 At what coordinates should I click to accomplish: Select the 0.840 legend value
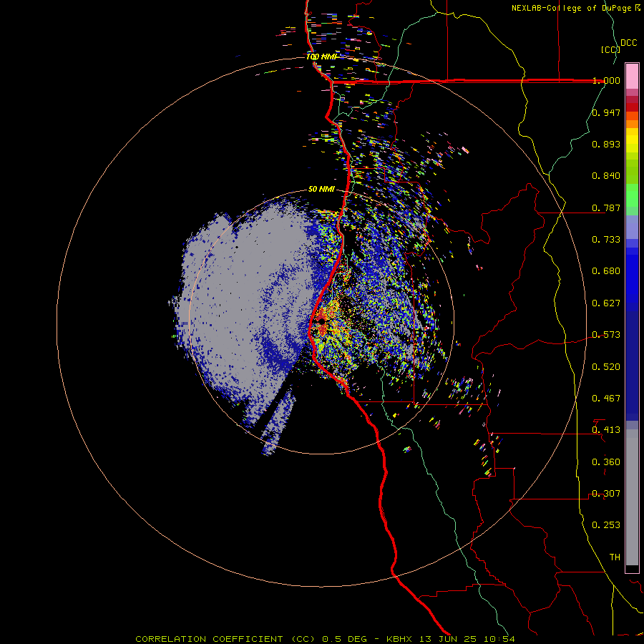pyautogui.click(x=606, y=176)
